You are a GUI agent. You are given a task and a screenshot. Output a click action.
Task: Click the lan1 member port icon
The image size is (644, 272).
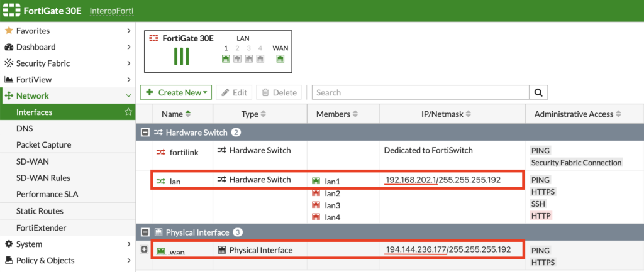(316, 181)
